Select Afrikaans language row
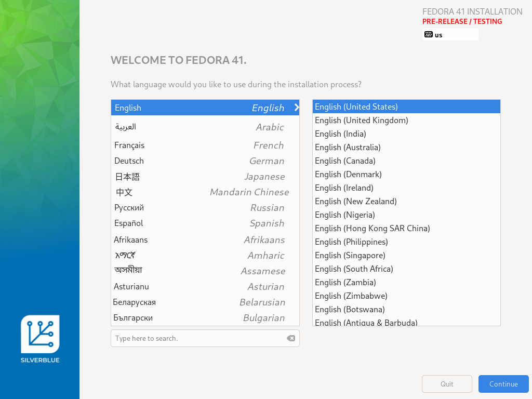The height and width of the screenshot is (399, 532). coord(205,240)
